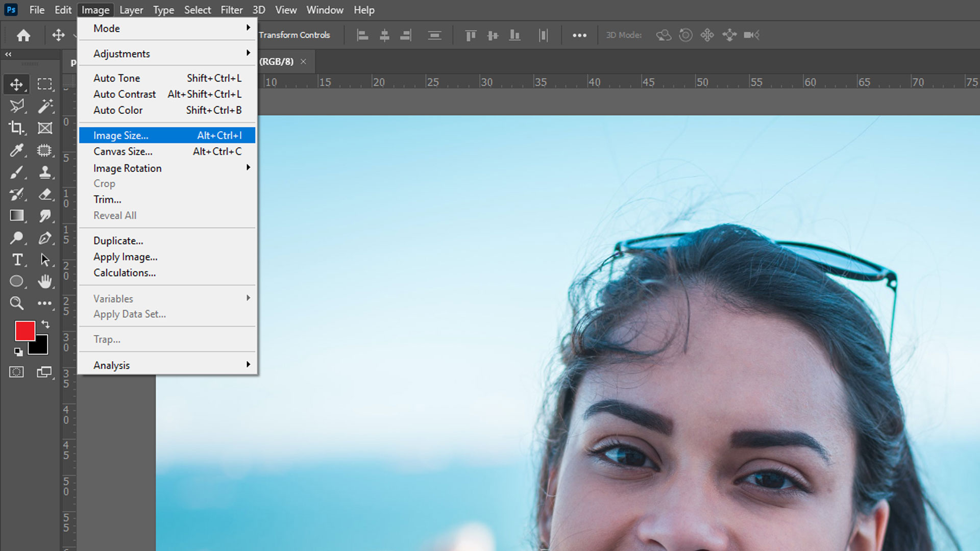Select the Move tool
The height and width of the screenshot is (551, 980).
tap(17, 84)
